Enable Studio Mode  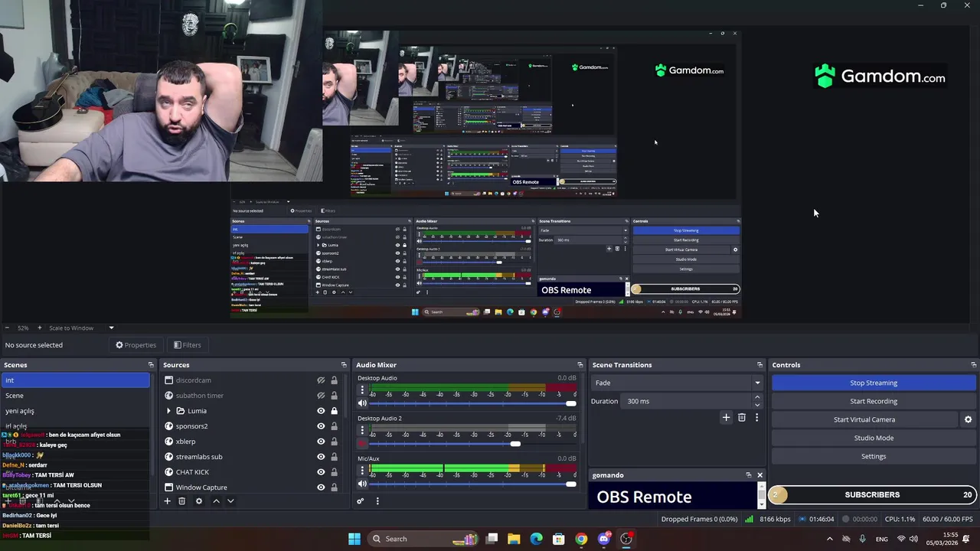874,438
